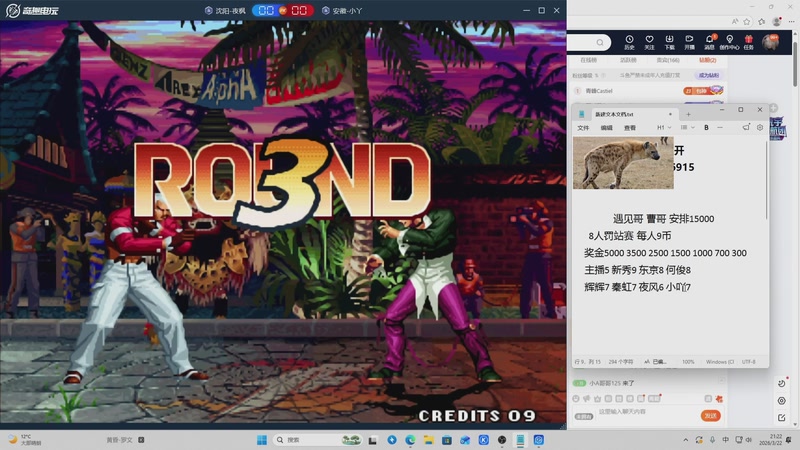800x450 pixels.
Task: Show hidden tray icons chevron
Action: (685, 440)
